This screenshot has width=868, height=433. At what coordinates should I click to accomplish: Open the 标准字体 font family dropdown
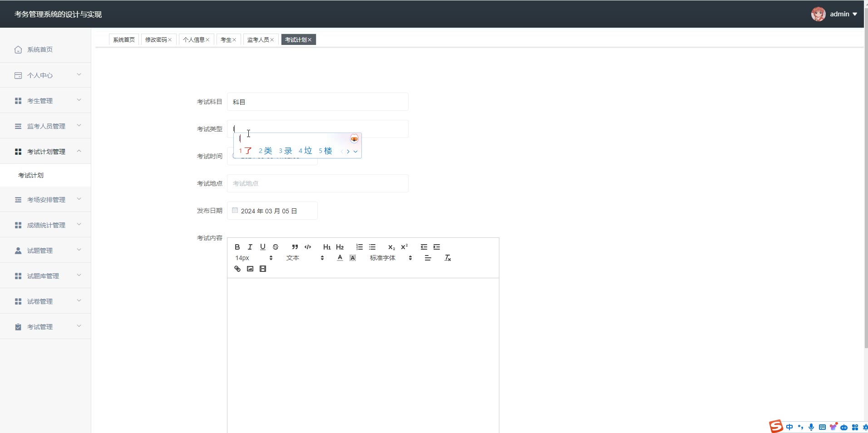[390, 258]
